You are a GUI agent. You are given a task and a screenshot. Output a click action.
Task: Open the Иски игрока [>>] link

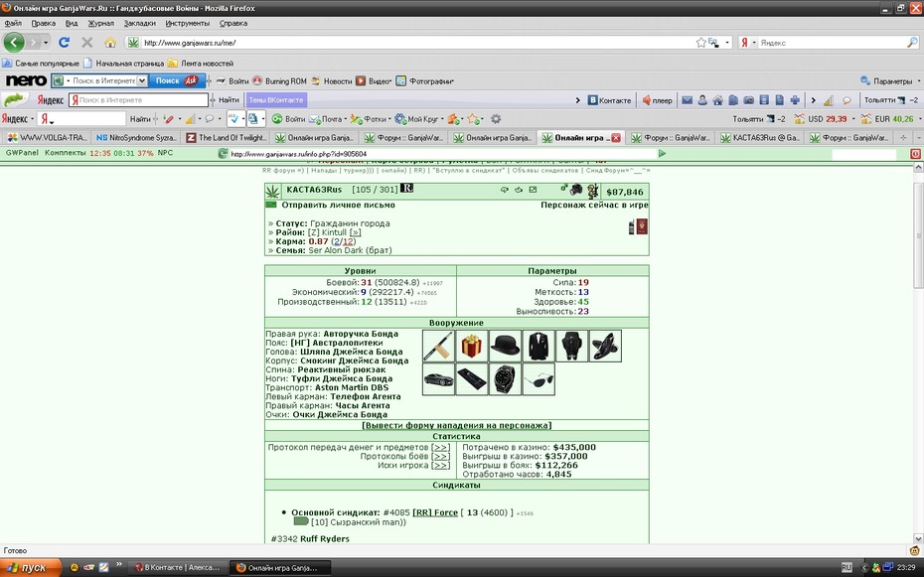pyautogui.click(x=440, y=465)
